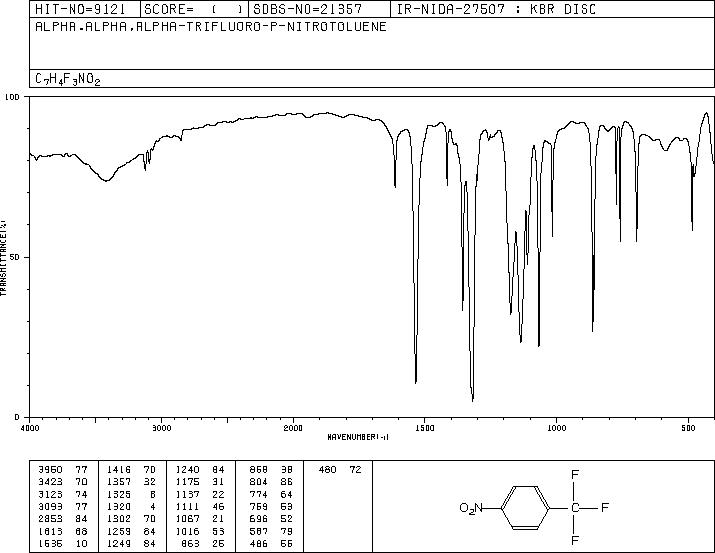Viewport: 715px width, 553px height.
Task: Click the 1357 peak table entry
Action: click(131, 481)
